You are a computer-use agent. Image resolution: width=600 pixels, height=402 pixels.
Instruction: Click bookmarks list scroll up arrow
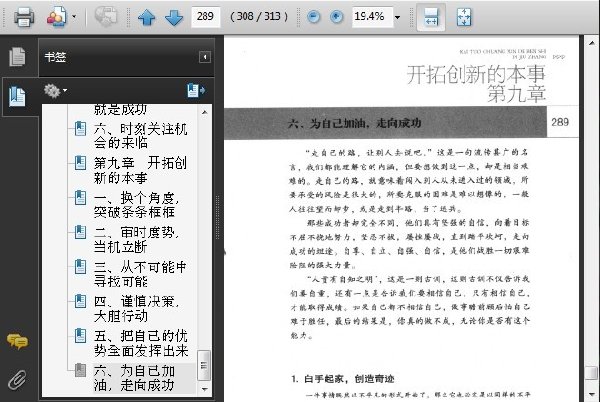pos(204,112)
